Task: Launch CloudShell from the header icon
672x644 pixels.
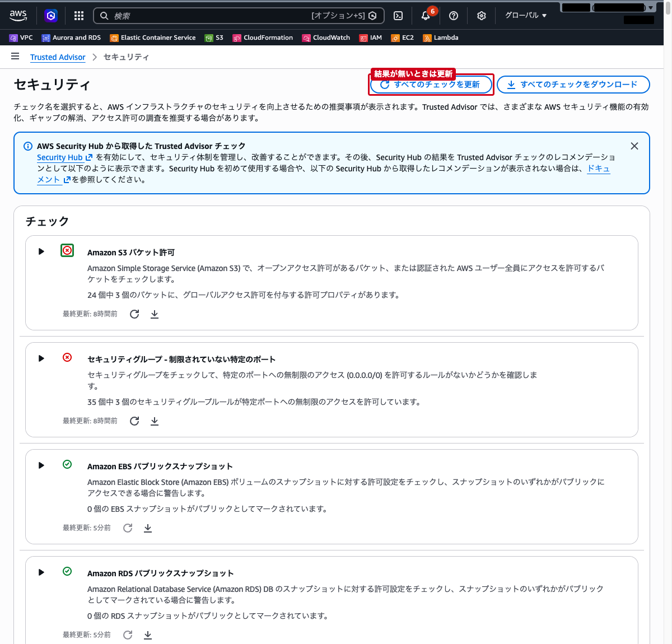Action: [x=398, y=16]
